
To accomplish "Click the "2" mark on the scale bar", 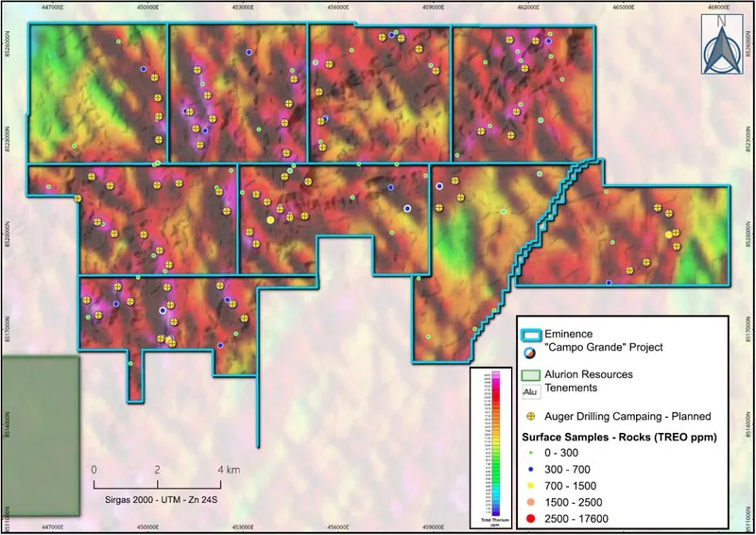I will (157, 470).
